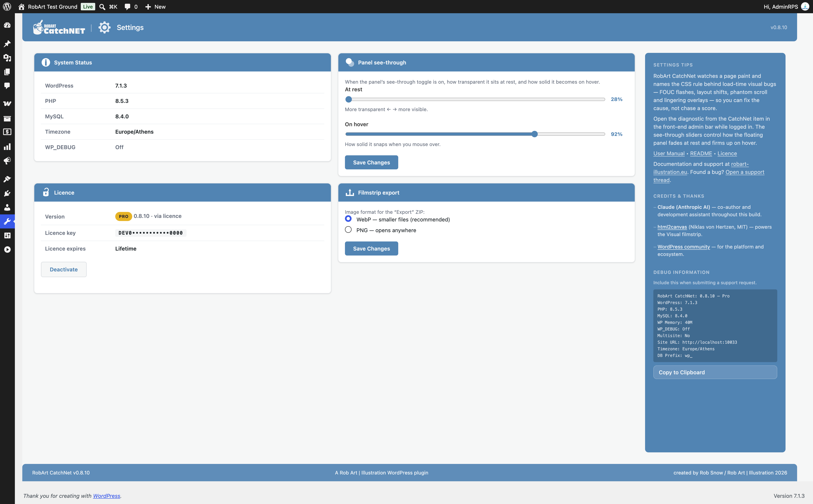Open Users person icon in sidebar
The height and width of the screenshot is (504, 813).
[7, 207]
